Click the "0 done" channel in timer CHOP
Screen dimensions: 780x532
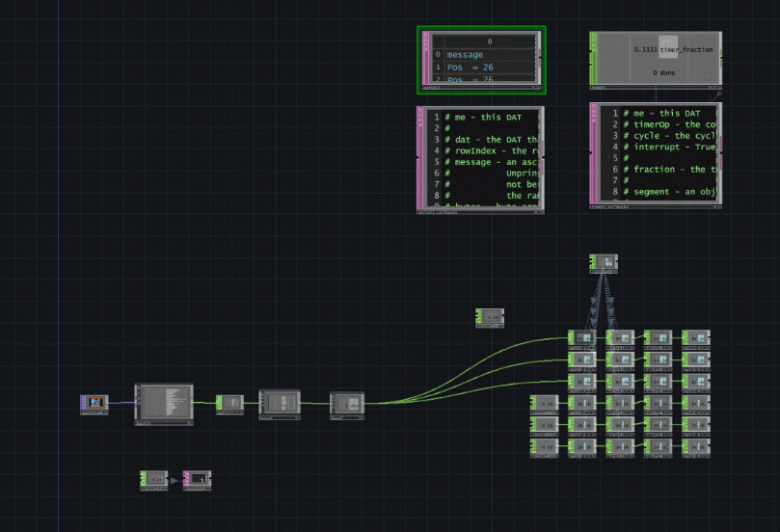click(663, 73)
